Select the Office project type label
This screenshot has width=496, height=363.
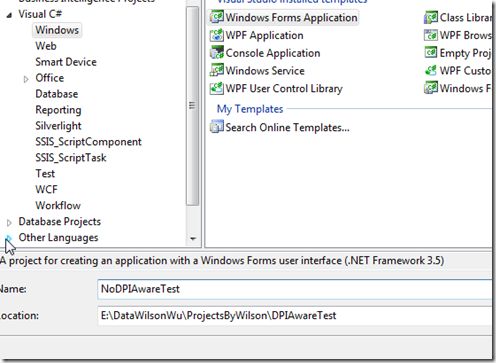tap(50, 78)
